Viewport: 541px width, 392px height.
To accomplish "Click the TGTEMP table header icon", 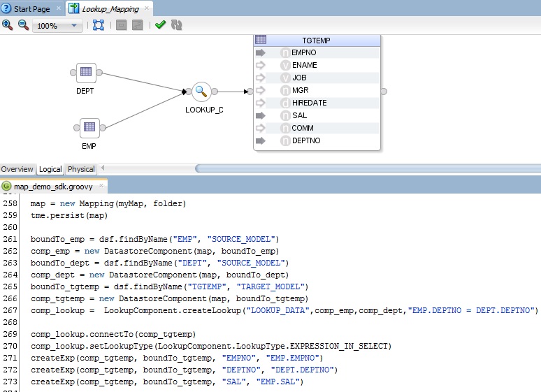I will pos(261,40).
